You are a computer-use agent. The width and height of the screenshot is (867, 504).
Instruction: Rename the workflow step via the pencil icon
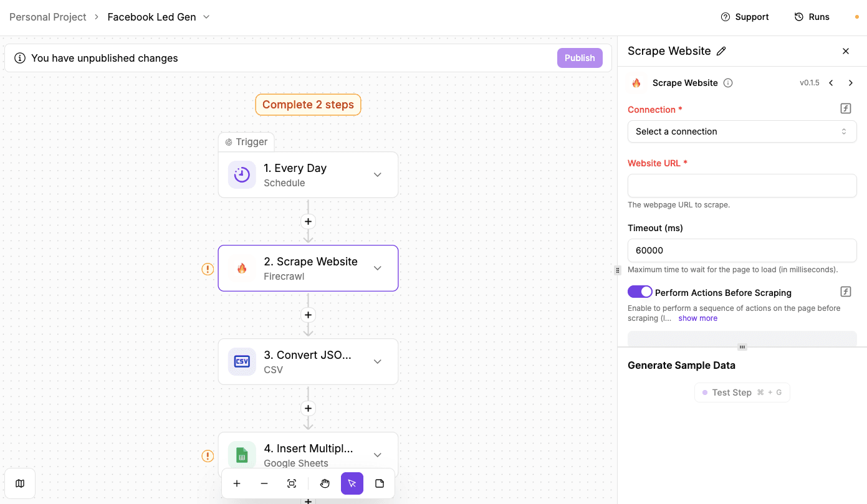pos(721,50)
